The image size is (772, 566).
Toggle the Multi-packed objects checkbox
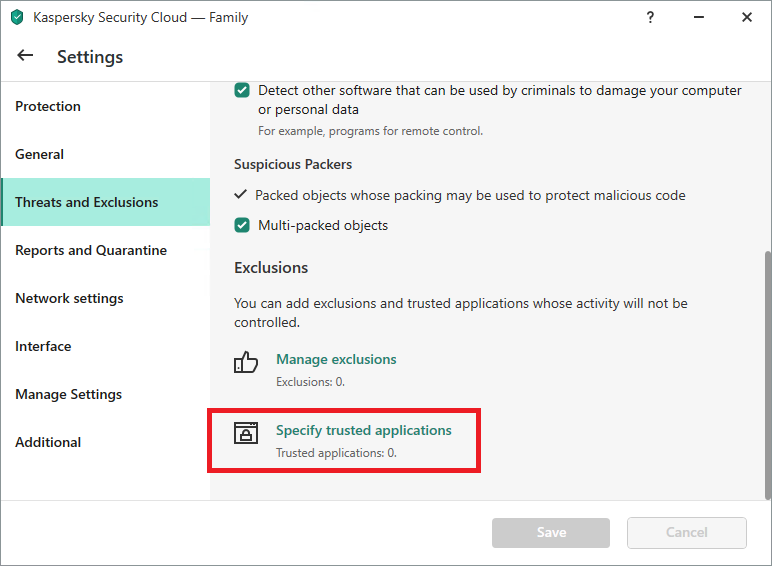point(242,226)
